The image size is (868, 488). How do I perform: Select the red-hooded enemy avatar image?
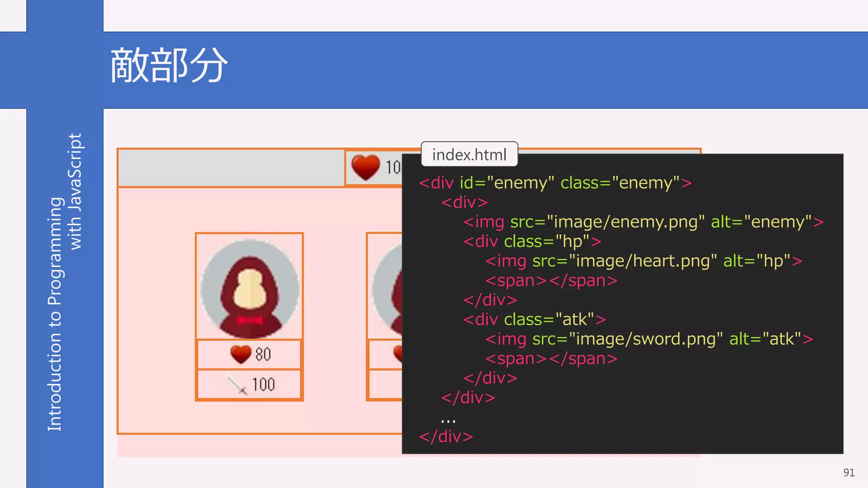point(250,288)
